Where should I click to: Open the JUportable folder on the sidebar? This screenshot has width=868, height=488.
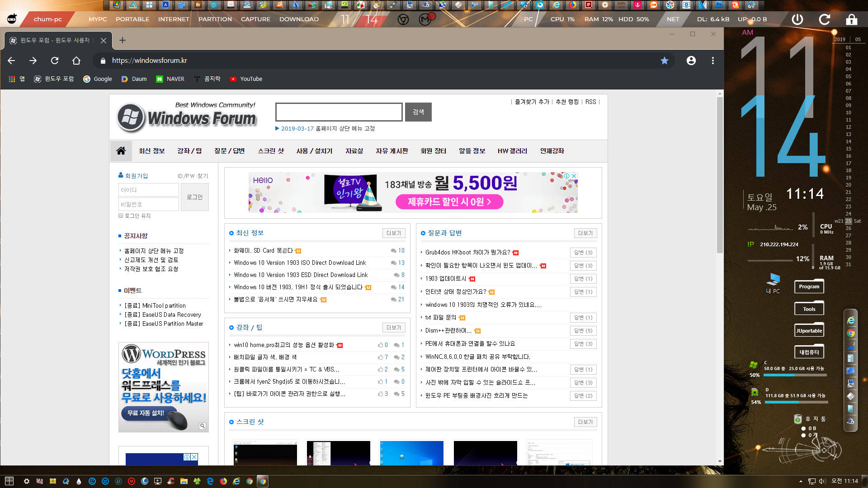[x=809, y=330]
